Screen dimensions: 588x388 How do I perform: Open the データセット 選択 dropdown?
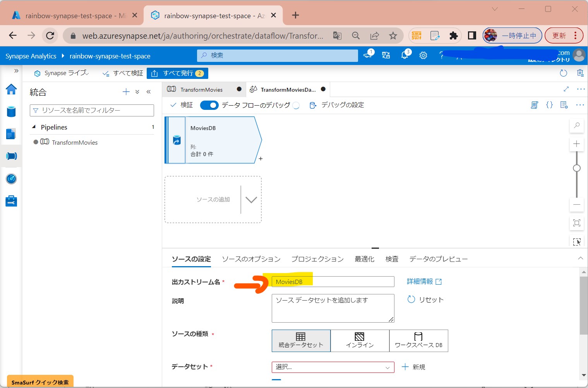(x=333, y=367)
